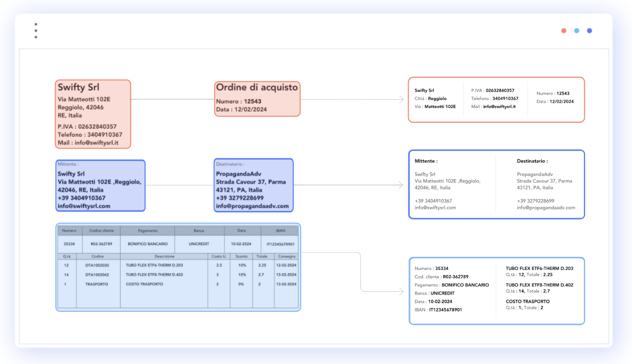Click the 'Sconto' table header
632x364 pixels.
[x=242, y=256]
